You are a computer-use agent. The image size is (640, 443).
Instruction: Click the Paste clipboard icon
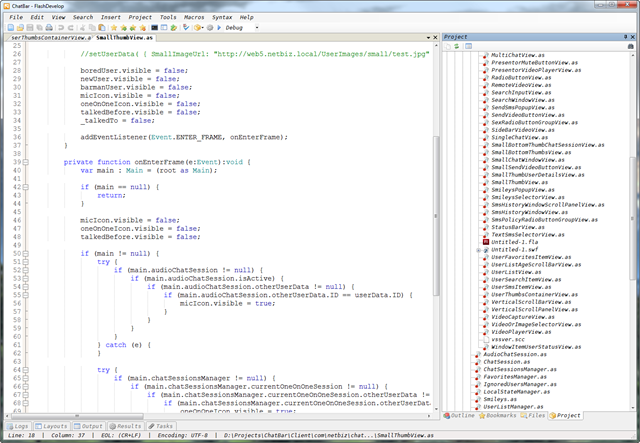tap(102, 28)
